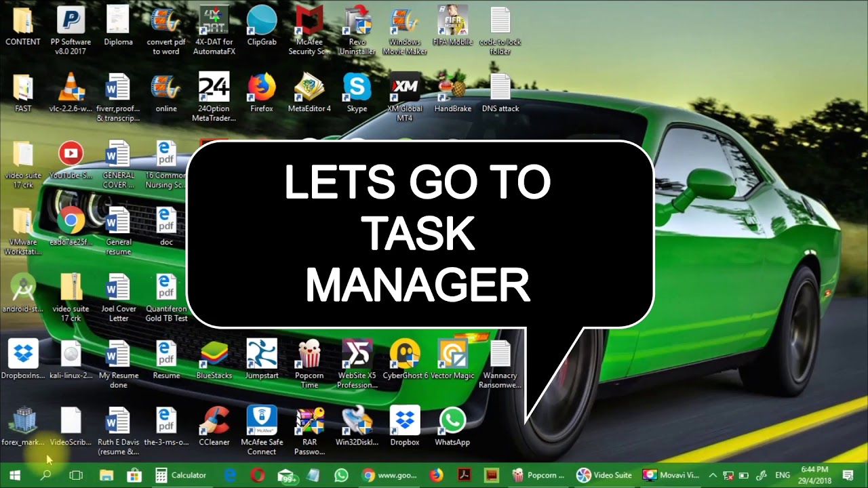Switch to the Chrome www.goo... taskbar window
The width and height of the screenshot is (868, 488).
click(389, 475)
